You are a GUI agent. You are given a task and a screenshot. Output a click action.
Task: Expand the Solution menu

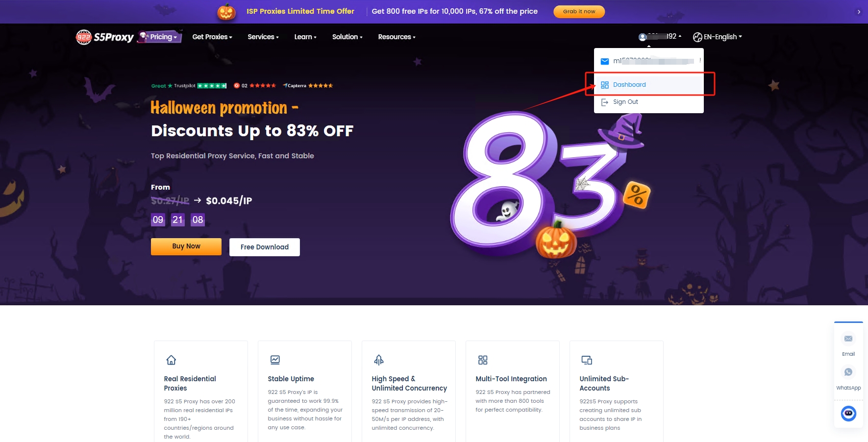347,37
